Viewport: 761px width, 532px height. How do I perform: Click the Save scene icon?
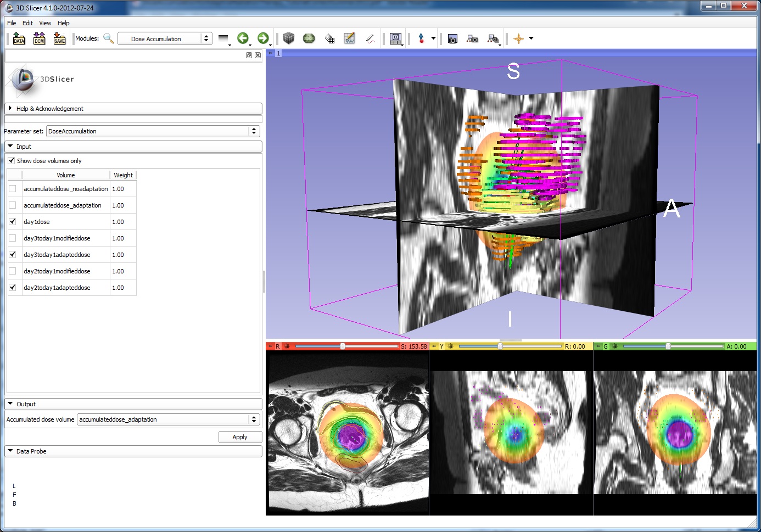[59, 38]
